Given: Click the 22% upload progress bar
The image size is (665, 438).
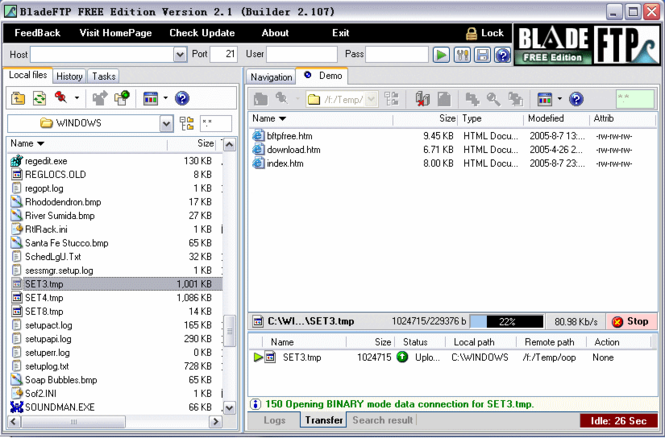Looking at the screenshot, I should 507,321.
